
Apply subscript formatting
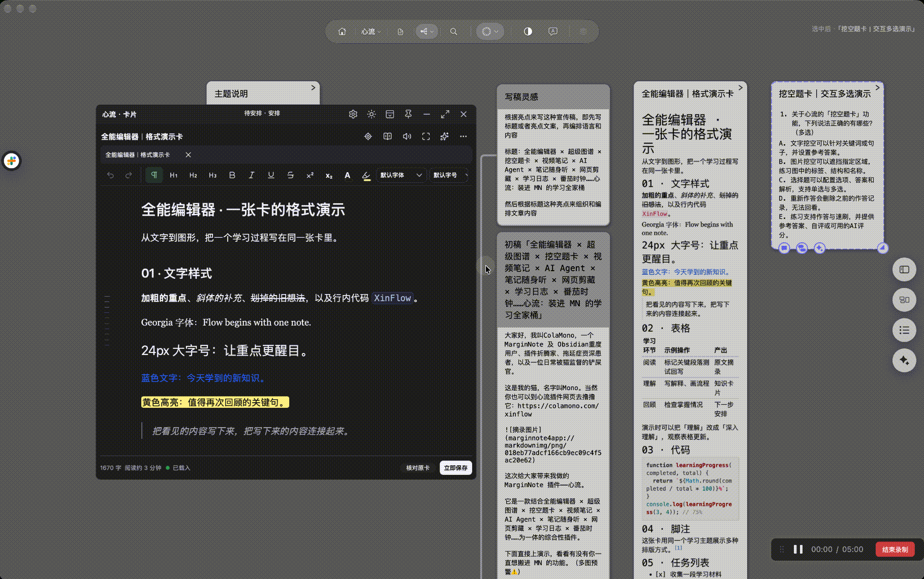tap(329, 175)
